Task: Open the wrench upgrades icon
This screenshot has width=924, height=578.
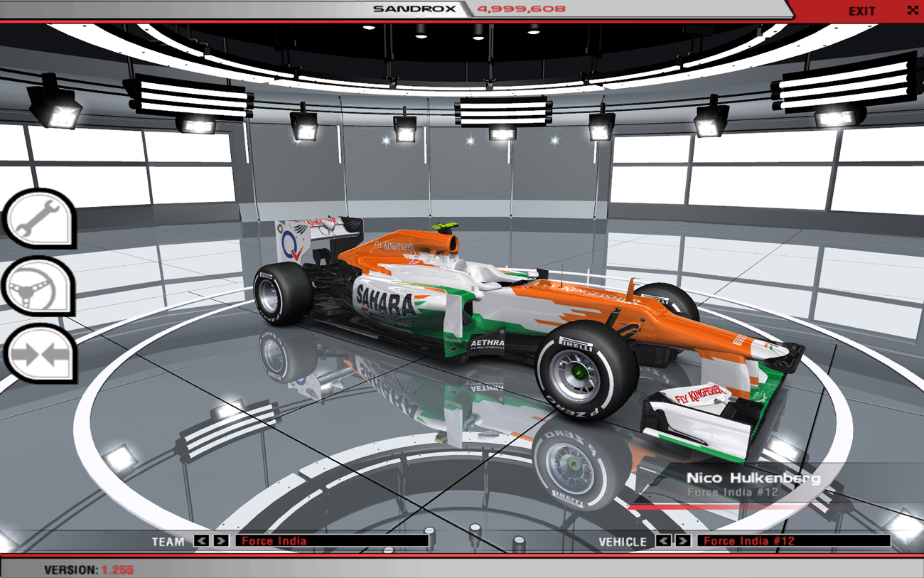Action: click(39, 218)
